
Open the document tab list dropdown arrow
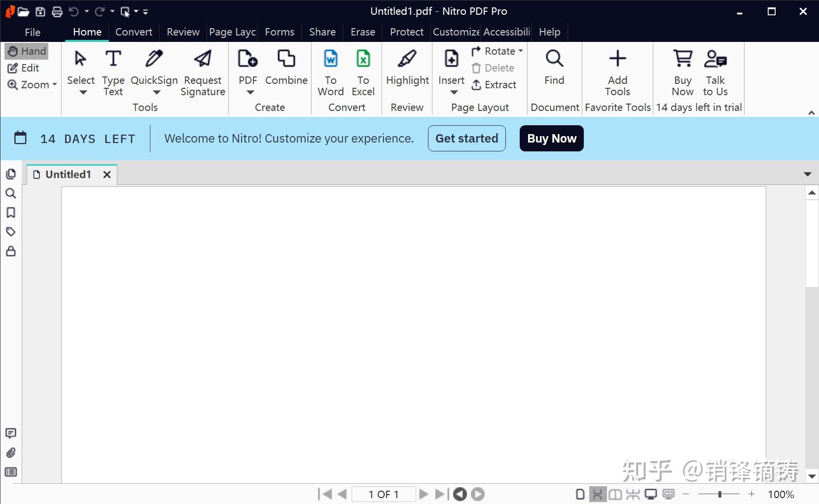808,174
